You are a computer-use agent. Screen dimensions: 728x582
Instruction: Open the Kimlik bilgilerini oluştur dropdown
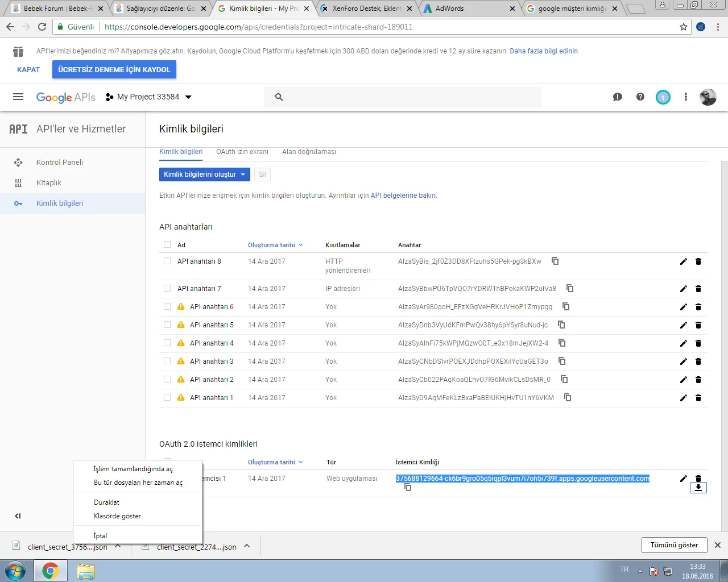[204, 174]
